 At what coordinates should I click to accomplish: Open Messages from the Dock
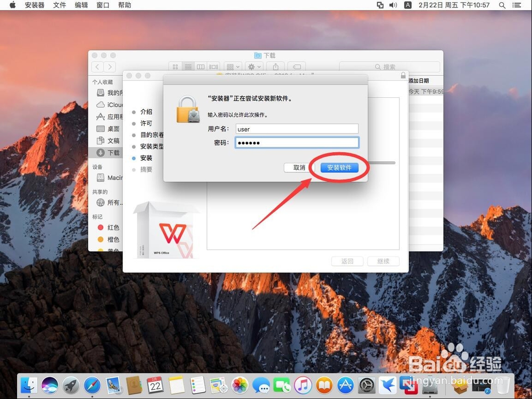pos(261,385)
